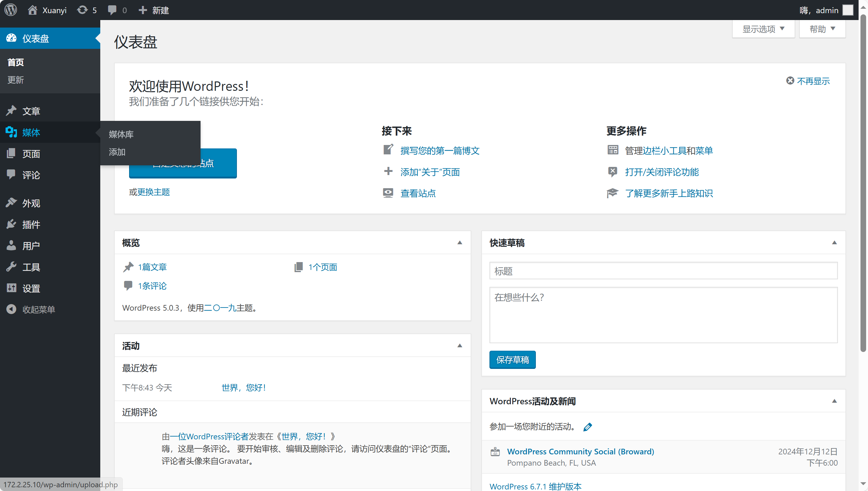Screen dimensions: 868x491
Task: Click the 标题 title input field
Action: tap(663, 271)
